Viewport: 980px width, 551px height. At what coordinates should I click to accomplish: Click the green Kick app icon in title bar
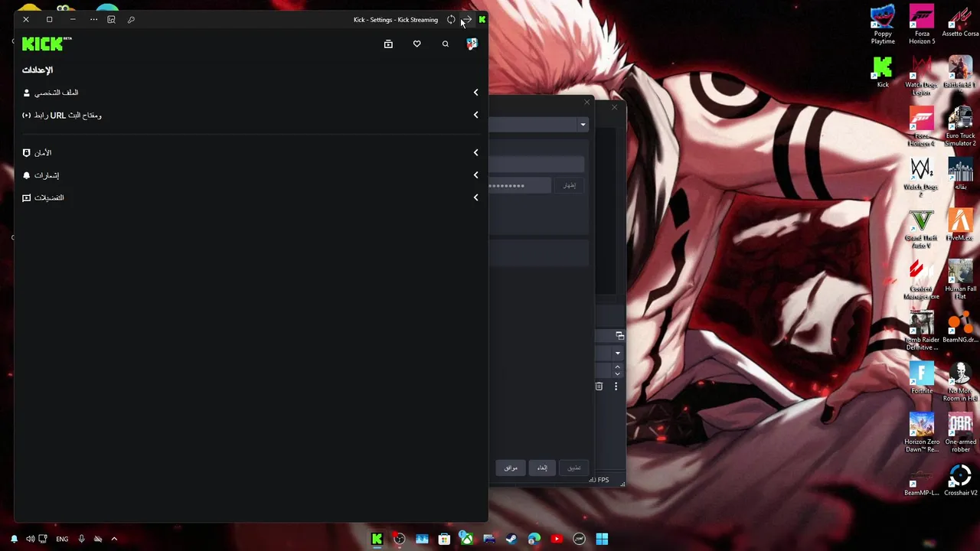click(482, 20)
